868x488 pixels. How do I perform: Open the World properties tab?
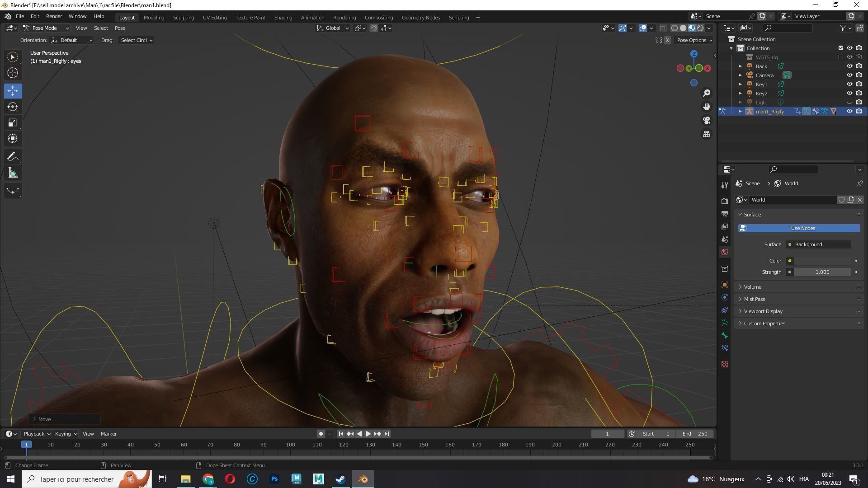[725, 252]
